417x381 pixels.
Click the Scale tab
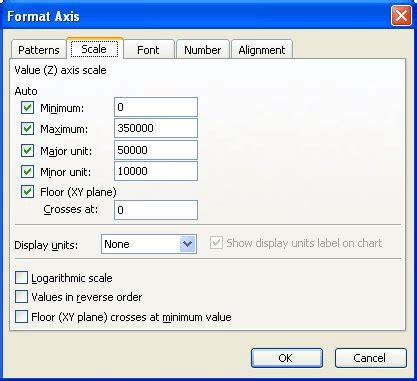95,49
